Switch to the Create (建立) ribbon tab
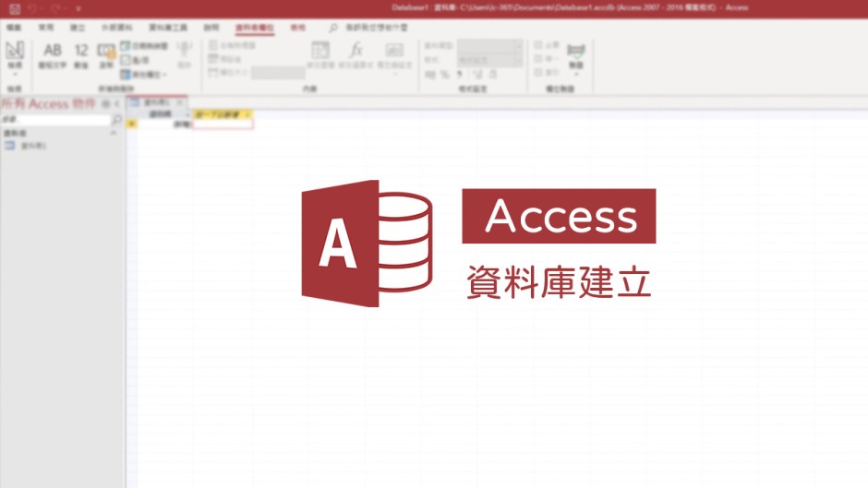 point(78,28)
